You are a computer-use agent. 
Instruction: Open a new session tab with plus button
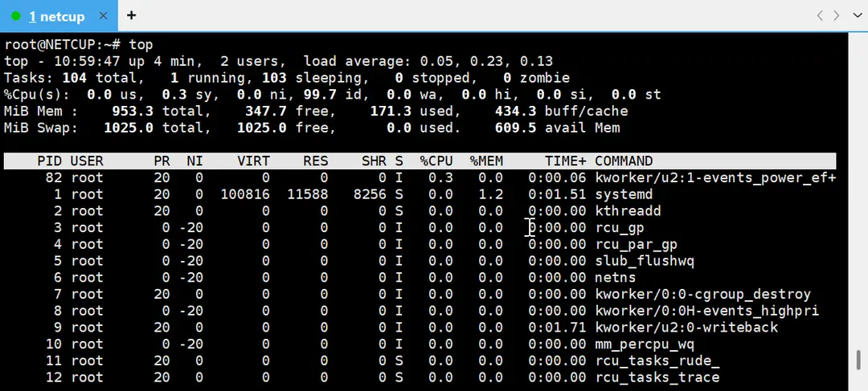pyautogui.click(x=132, y=15)
